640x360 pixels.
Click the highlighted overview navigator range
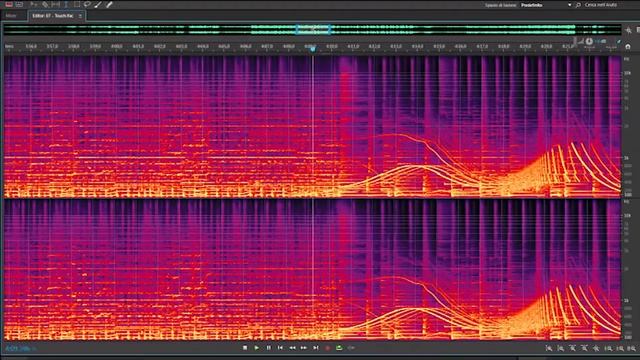point(313,29)
